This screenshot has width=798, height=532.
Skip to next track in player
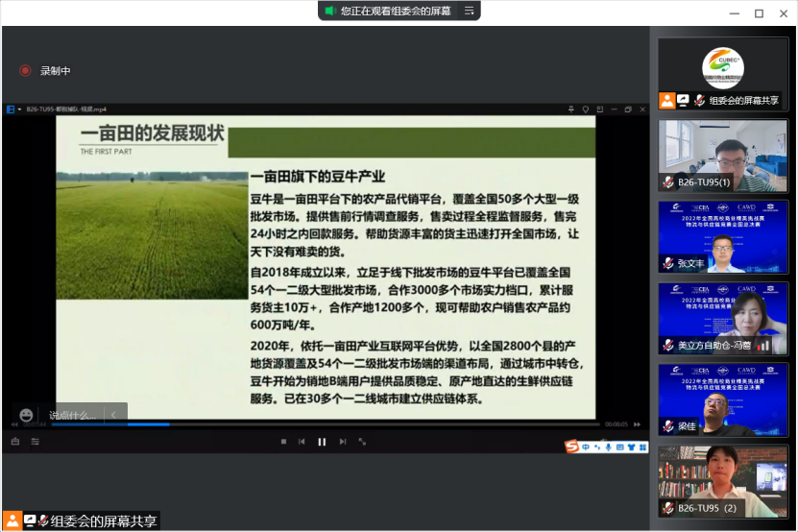[x=342, y=442]
